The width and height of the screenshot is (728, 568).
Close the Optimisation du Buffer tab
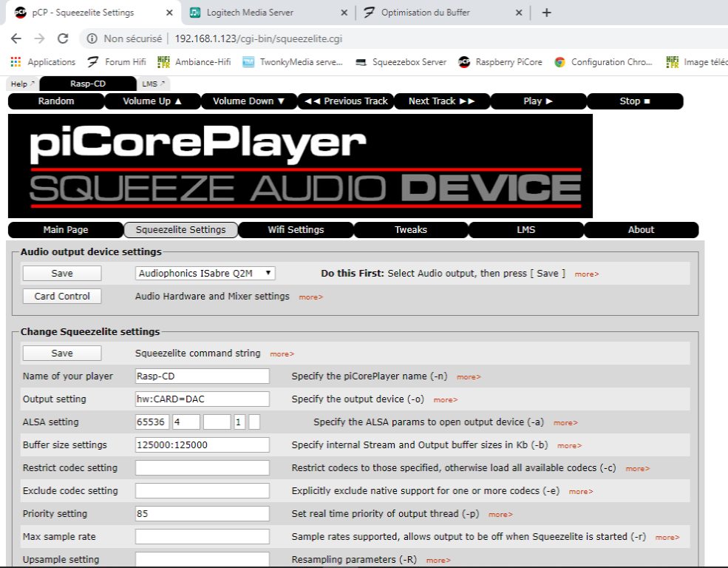tap(519, 13)
